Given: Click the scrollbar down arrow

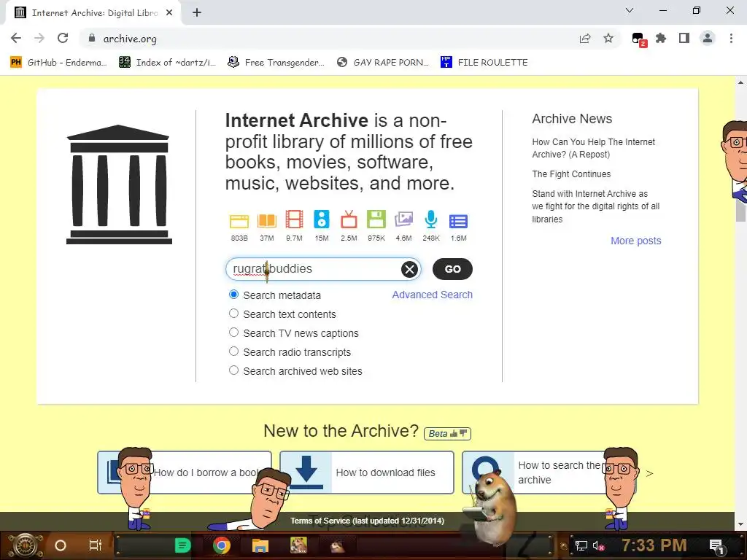Looking at the screenshot, I should (x=740, y=524).
